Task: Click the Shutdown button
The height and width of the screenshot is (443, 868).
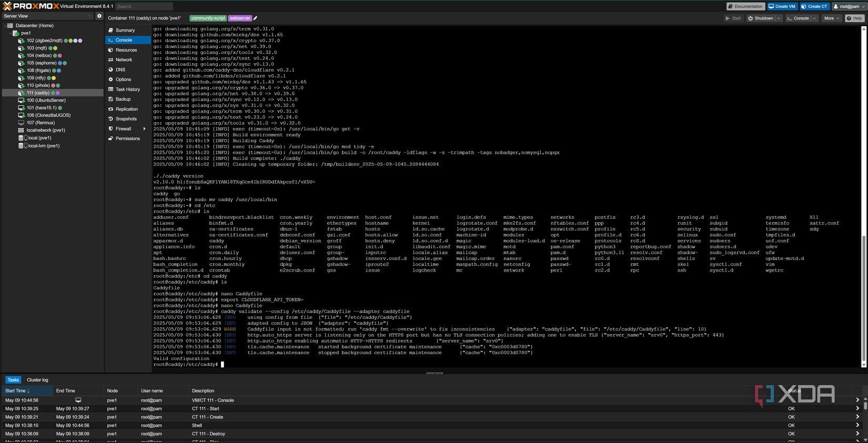Action: click(761, 18)
